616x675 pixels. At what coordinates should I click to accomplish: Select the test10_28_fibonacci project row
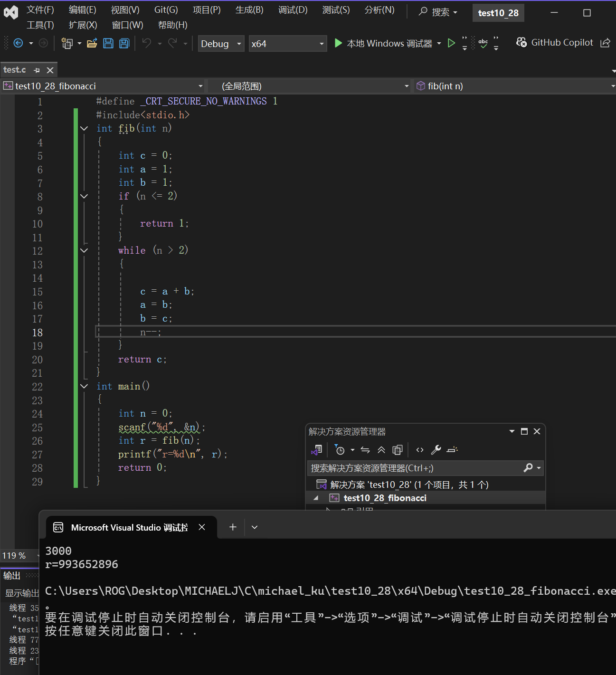tap(426, 498)
